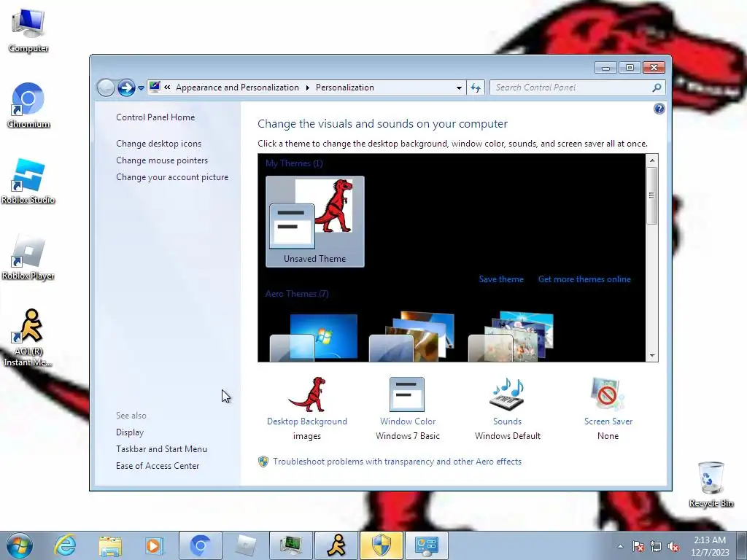Select the Characters Aero theme thumbnail
The height and width of the screenshot is (560, 747).
pos(511,337)
